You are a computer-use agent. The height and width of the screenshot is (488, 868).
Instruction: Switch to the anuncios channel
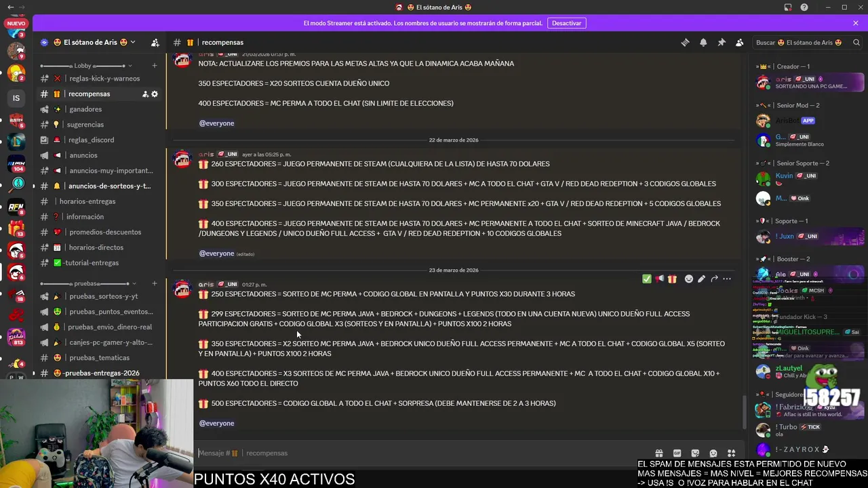point(100,155)
